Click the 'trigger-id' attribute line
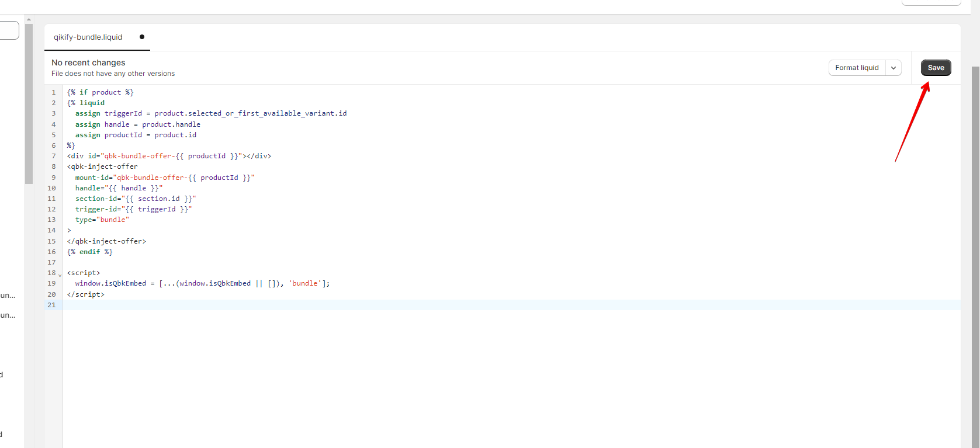The height and width of the screenshot is (448, 980). (x=133, y=209)
